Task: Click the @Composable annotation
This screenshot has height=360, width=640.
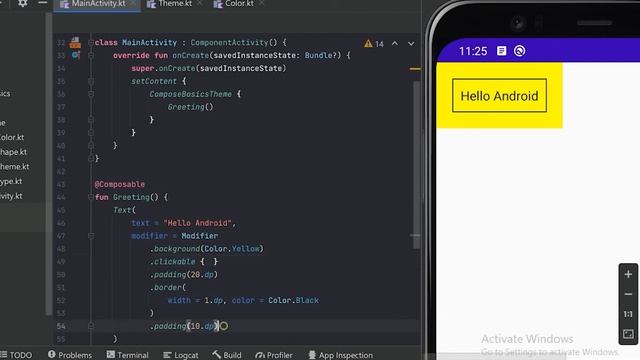Action: pos(120,184)
